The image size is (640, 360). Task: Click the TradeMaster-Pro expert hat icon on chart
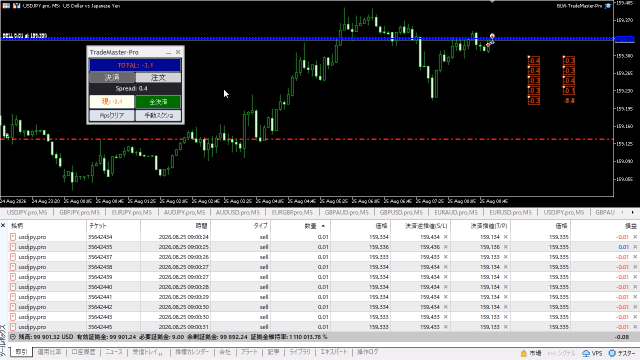tap(608, 6)
